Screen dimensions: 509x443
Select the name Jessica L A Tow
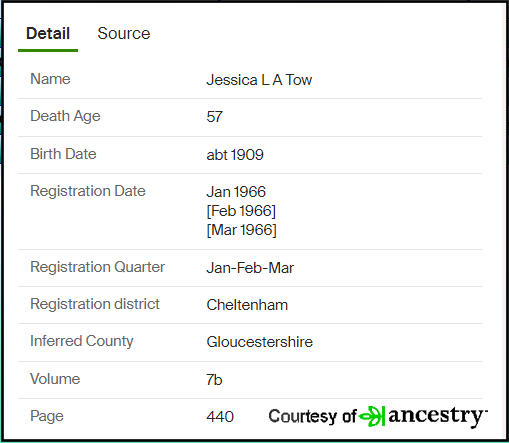coord(259,80)
